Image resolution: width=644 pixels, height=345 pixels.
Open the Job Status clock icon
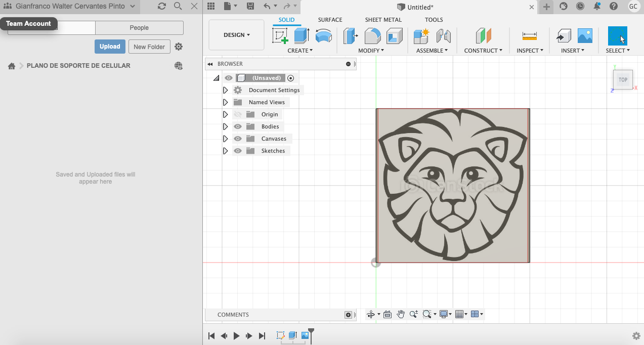[580, 7]
